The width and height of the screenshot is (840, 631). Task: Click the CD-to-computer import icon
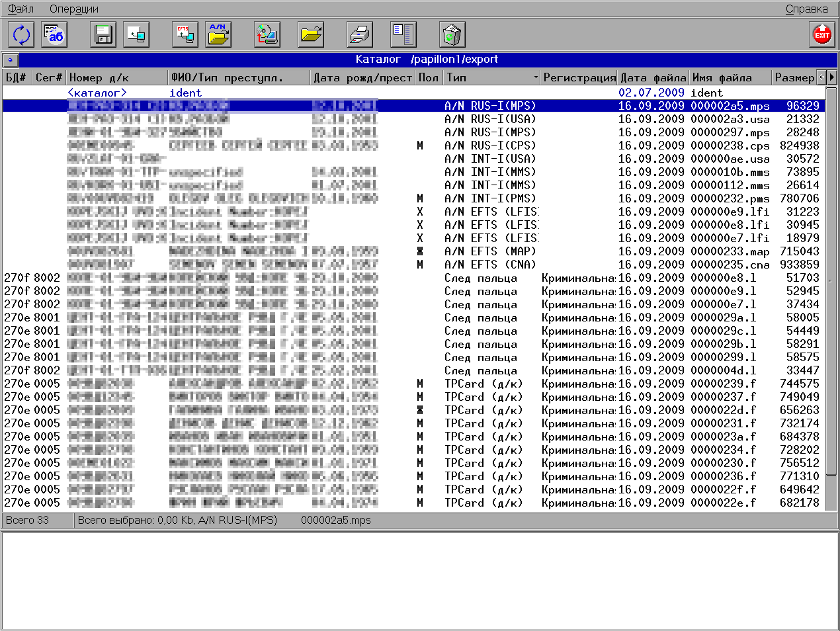(267, 34)
